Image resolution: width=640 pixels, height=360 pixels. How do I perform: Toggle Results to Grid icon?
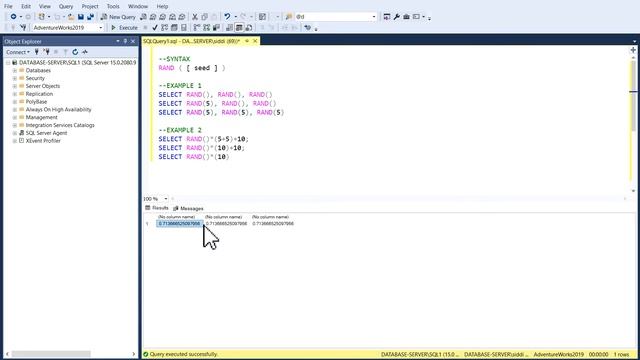pyautogui.click(x=239, y=28)
